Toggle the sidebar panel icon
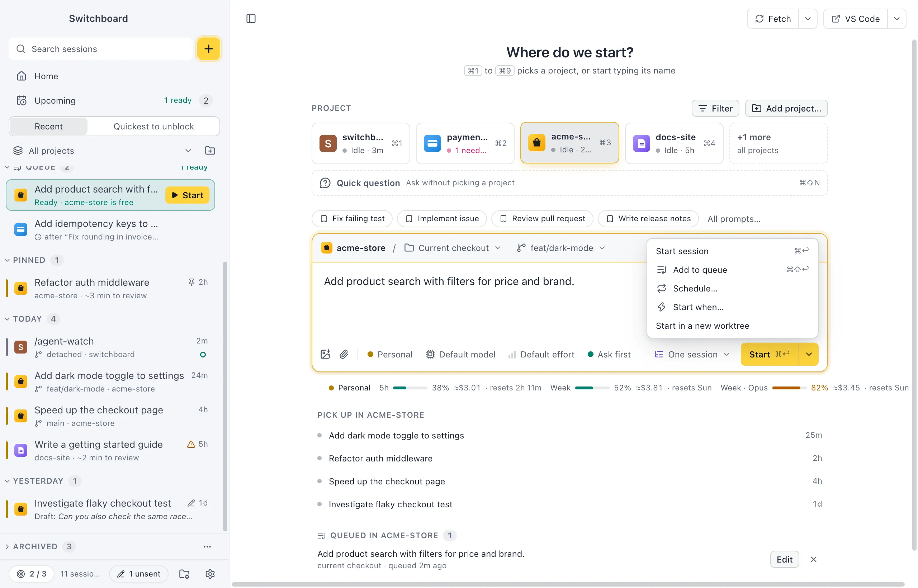 point(251,19)
